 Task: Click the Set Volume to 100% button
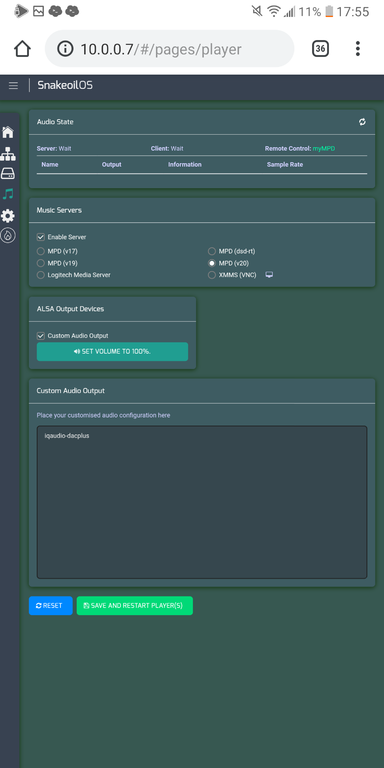click(112, 352)
